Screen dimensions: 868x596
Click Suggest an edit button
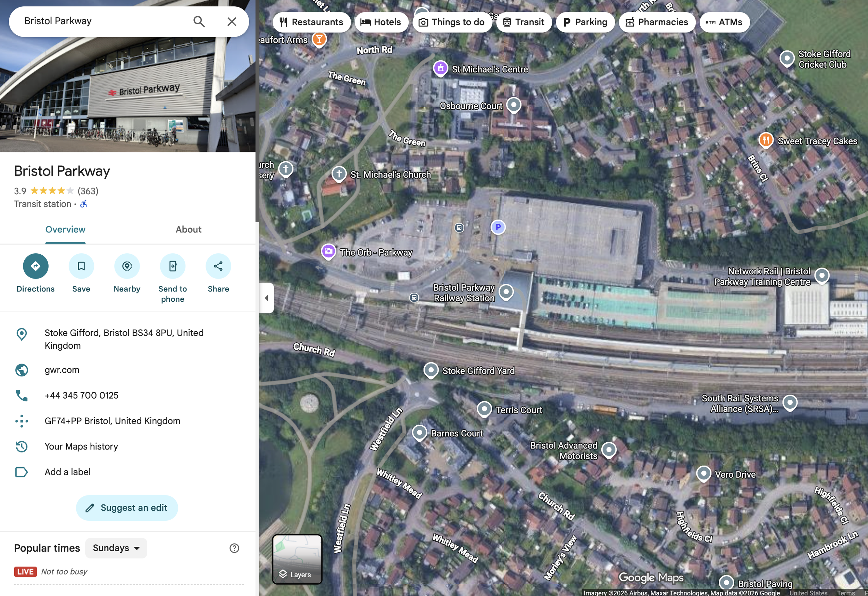coord(127,508)
